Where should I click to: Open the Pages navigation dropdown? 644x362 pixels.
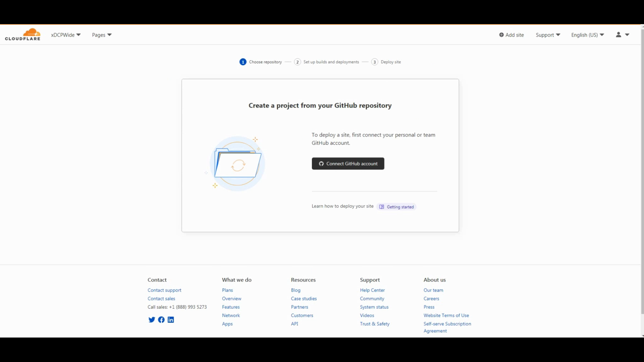coord(102,35)
